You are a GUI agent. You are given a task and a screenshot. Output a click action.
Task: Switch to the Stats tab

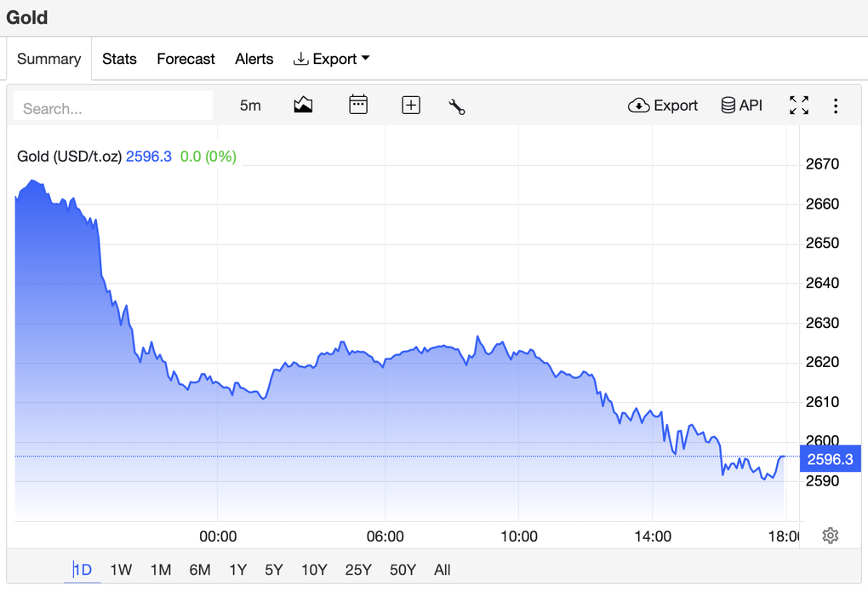119,59
